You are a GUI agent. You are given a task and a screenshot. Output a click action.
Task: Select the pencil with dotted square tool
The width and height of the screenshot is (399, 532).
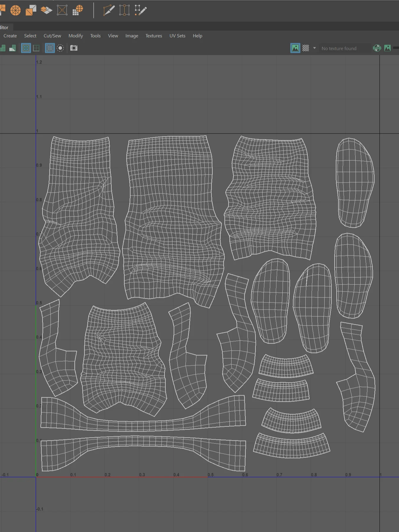(x=141, y=10)
